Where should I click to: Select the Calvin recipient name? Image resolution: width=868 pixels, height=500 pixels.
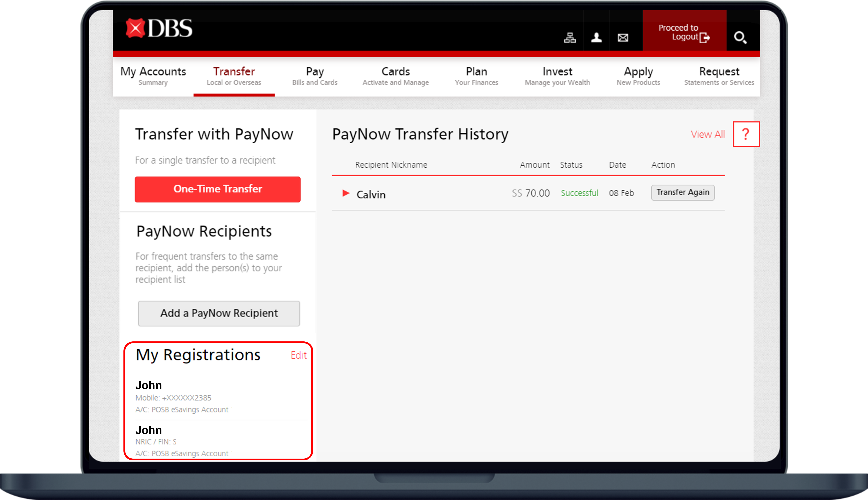(x=371, y=195)
